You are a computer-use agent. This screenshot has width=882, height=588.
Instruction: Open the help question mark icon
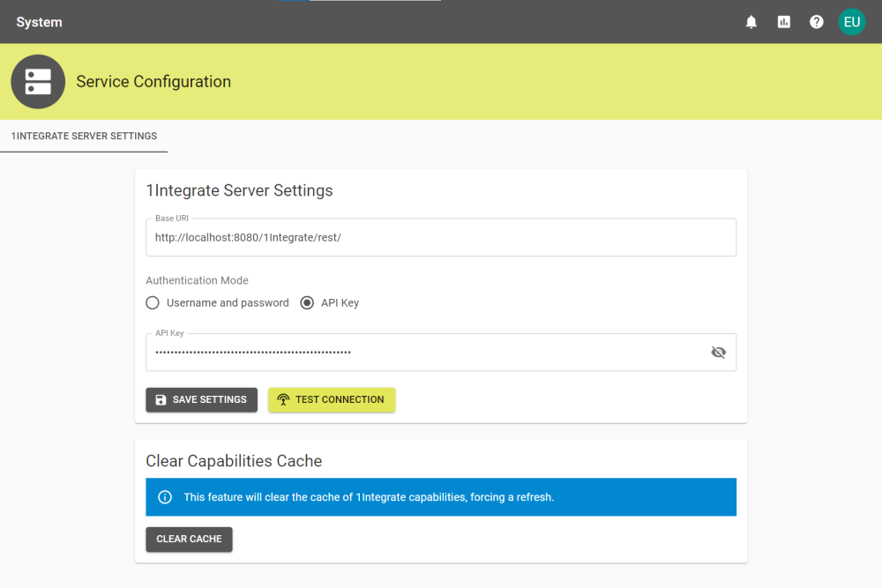[816, 22]
